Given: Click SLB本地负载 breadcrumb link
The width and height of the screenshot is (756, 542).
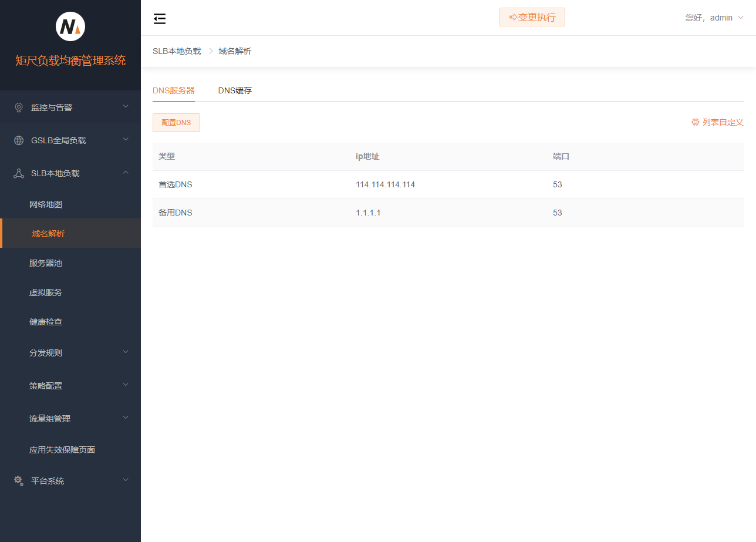Looking at the screenshot, I should coord(177,51).
